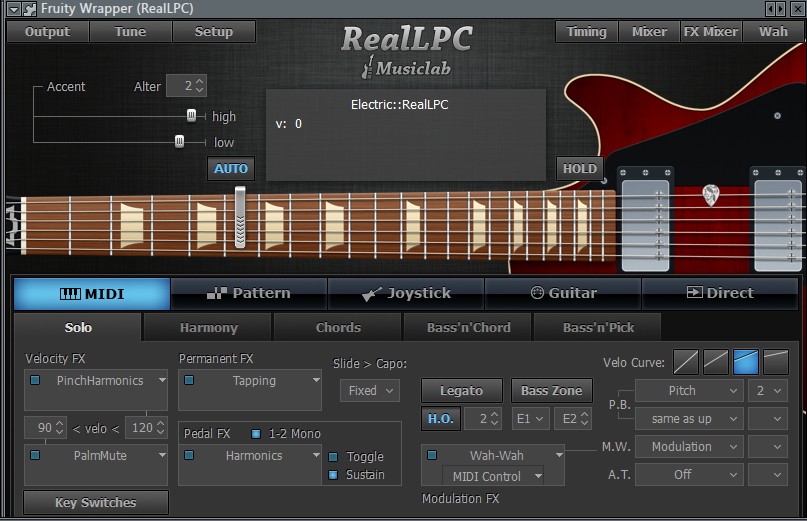Open the PinchHarmonics effect dropdown
This screenshot has height=521, width=807.
(162, 380)
